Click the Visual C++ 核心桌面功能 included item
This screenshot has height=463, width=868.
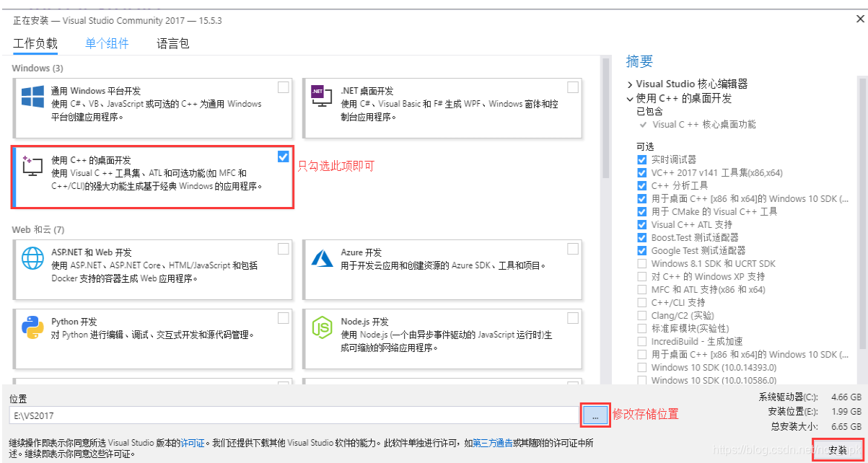tap(704, 124)
